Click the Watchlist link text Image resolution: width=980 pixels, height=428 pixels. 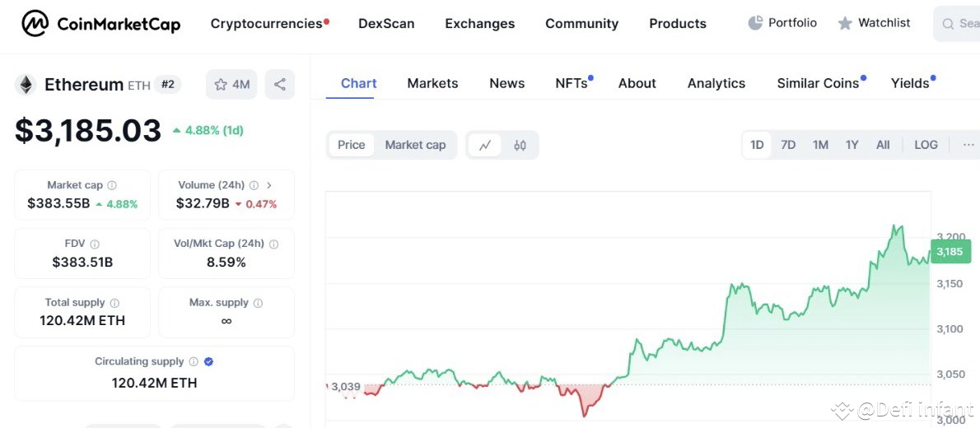click(x=884, y=23)
